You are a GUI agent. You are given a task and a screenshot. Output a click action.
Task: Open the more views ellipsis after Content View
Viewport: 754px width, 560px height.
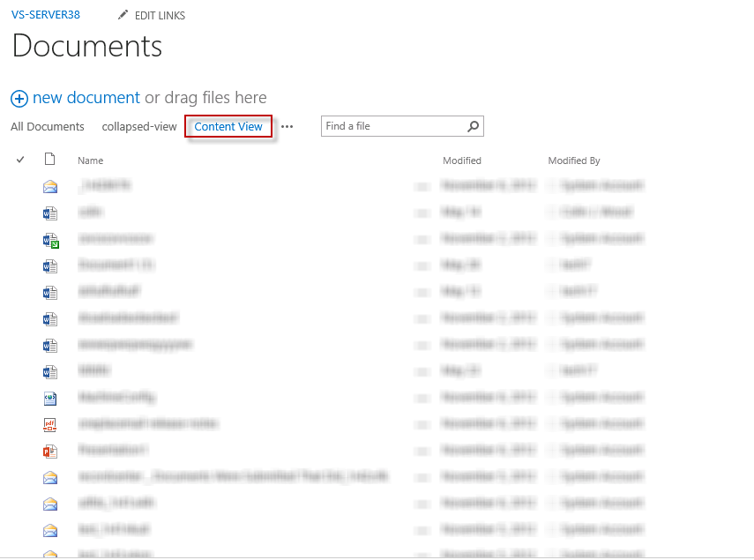click(287, 127)
